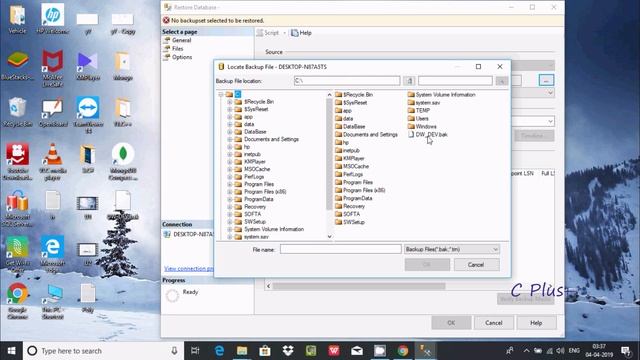Image resolution: width=640 pixels, height=360 pixels.
Task: Click Help button at bottom of Restore Database
Action: (x=536, y=323)
